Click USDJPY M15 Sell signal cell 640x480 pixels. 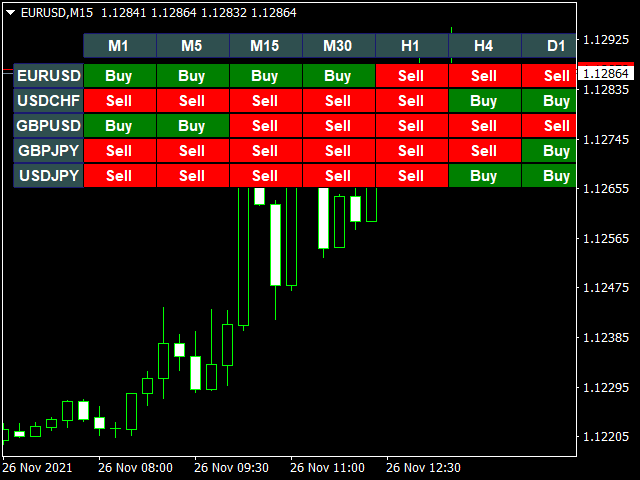click(x=266, y=176)
